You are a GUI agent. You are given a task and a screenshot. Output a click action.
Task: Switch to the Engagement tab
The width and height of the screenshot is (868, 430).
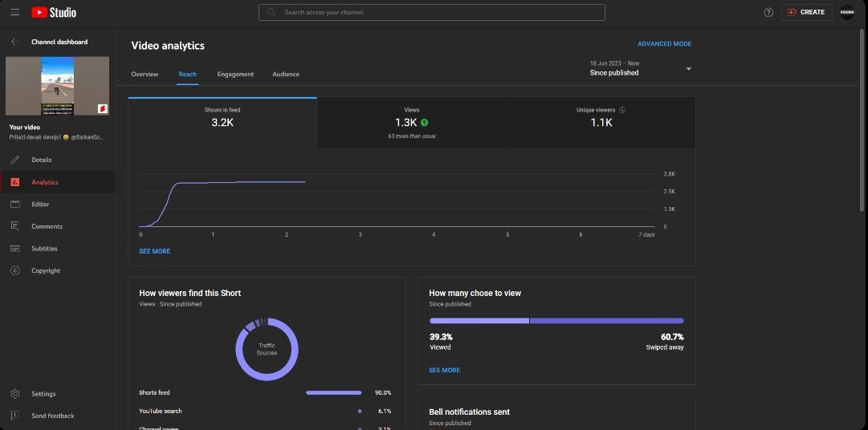pos(235,74)
